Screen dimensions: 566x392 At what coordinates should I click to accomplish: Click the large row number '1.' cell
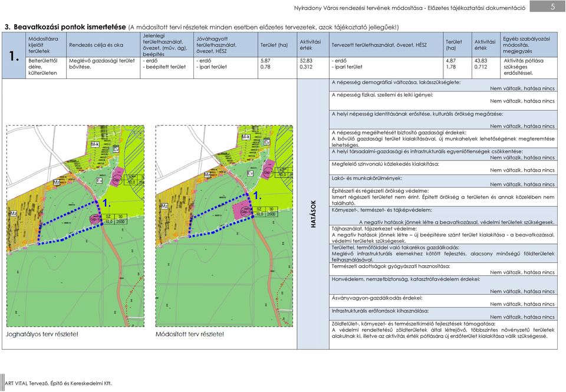click(14, 56)
